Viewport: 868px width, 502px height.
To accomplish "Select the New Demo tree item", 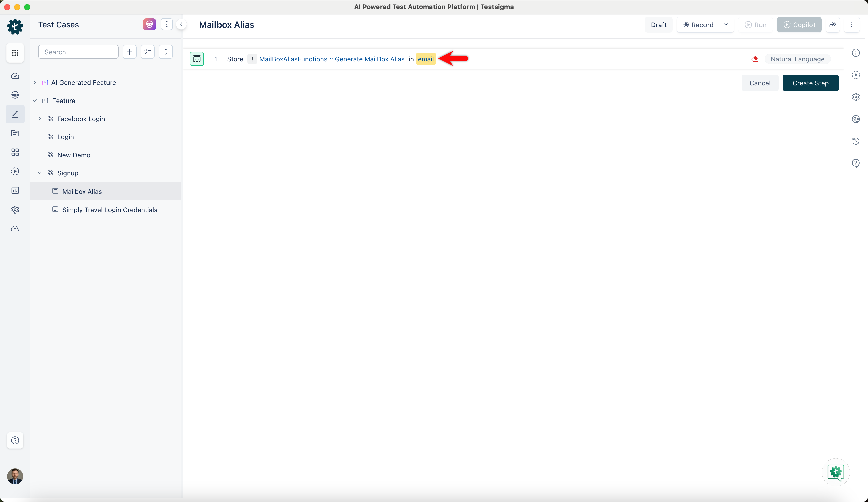I will (74, 155).
